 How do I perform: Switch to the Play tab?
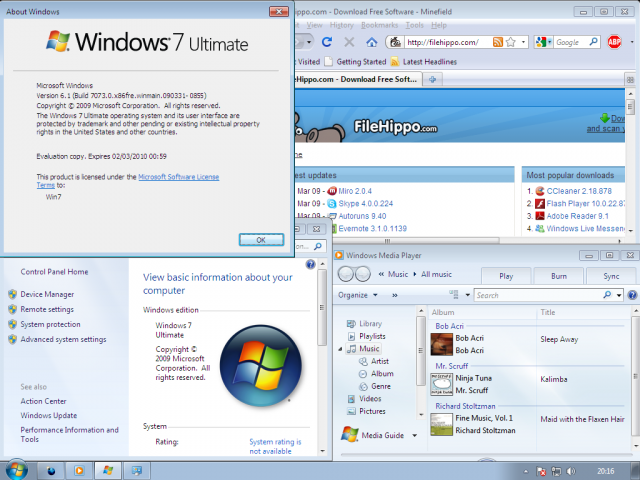pos(506,276)
